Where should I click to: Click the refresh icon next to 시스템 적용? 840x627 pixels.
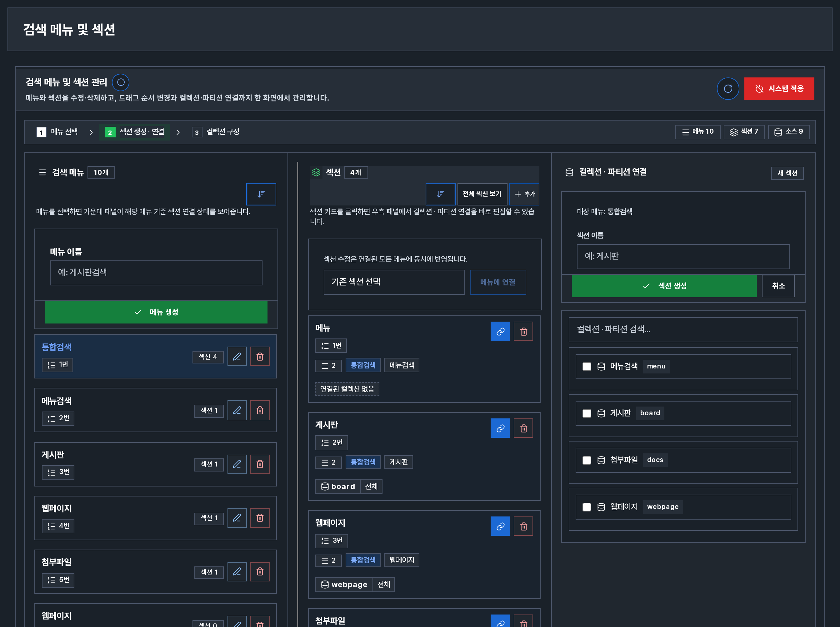pyautogui.click(x=727, y=88)
